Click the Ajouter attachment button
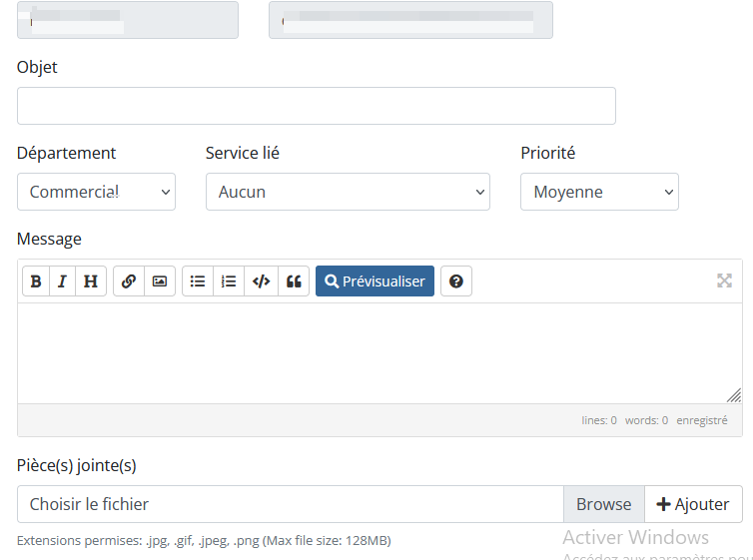This screenshot has width=753, height=560. (693, 504)
